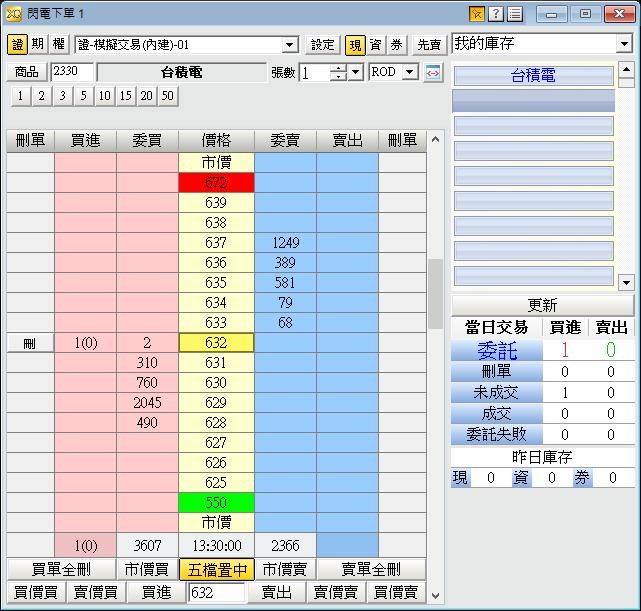Click the red swap arrows icon beside ROD
This screenshot has width=641, height=611.
pyautogui.click(x=433, y=73)
